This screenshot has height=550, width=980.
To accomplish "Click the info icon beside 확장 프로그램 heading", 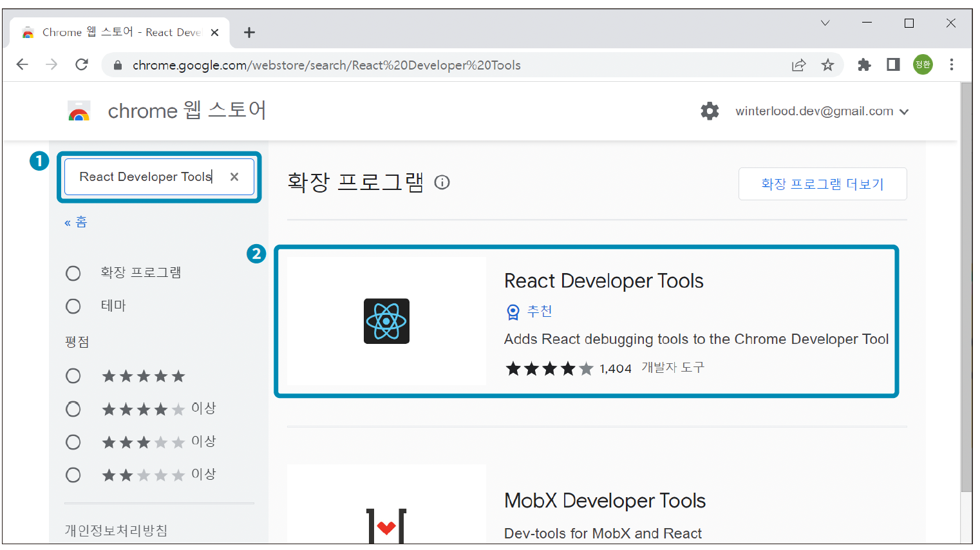I will click(x=442, y=182).
